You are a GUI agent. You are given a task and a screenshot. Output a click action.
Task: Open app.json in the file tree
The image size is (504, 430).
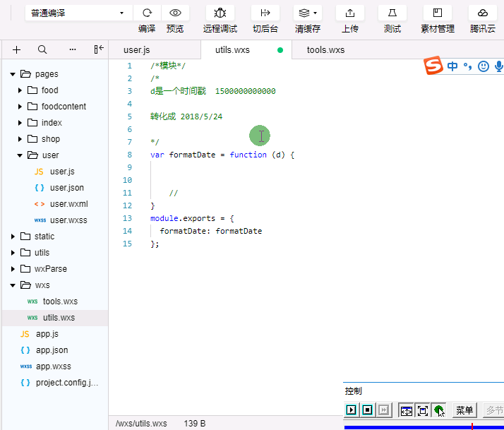click(x=52, y=350)
